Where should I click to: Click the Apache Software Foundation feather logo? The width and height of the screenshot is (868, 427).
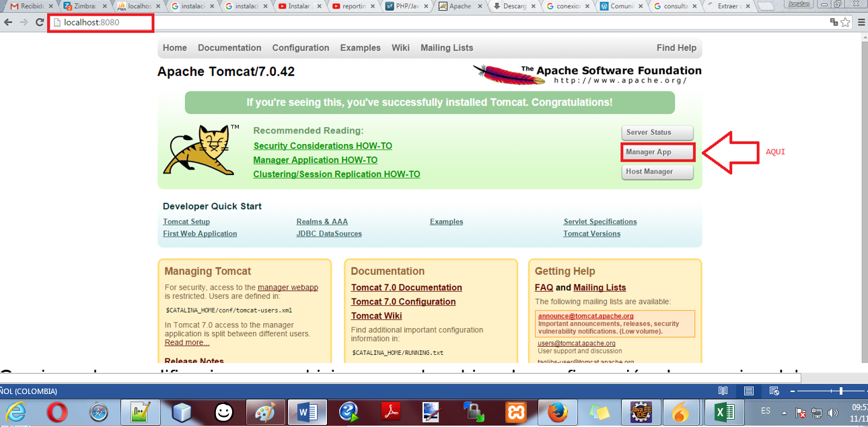tap(587, 74)
